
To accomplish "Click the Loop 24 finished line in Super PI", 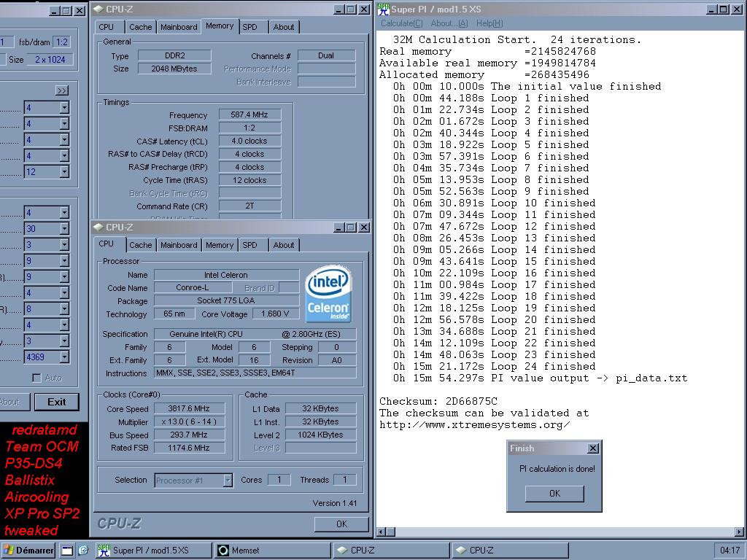I will tap(494, 367).
